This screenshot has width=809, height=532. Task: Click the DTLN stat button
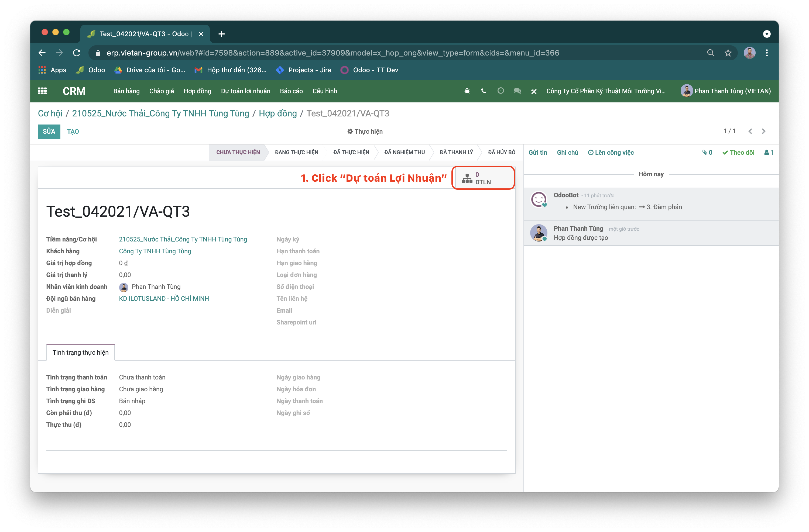(x=483, y=178)
